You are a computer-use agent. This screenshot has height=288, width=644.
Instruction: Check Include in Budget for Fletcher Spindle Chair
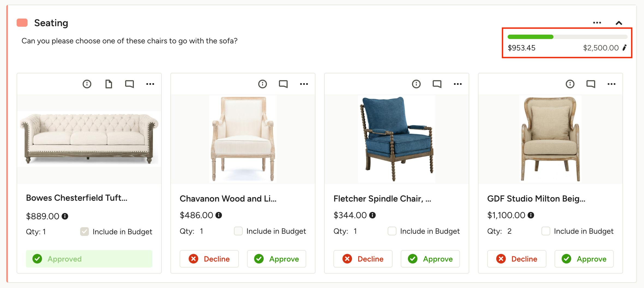pyautogui.click(x=392, y=231)
